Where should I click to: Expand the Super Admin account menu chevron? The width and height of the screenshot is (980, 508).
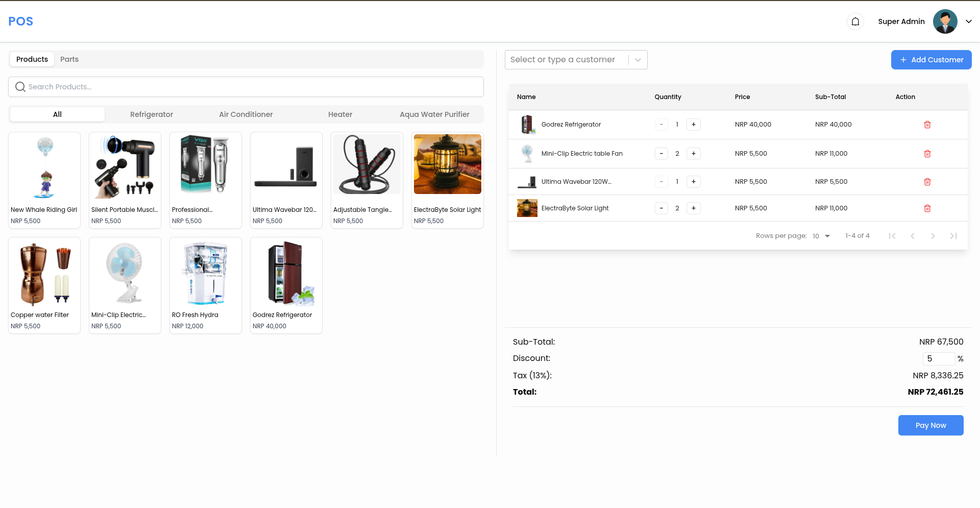pos(968,21)
